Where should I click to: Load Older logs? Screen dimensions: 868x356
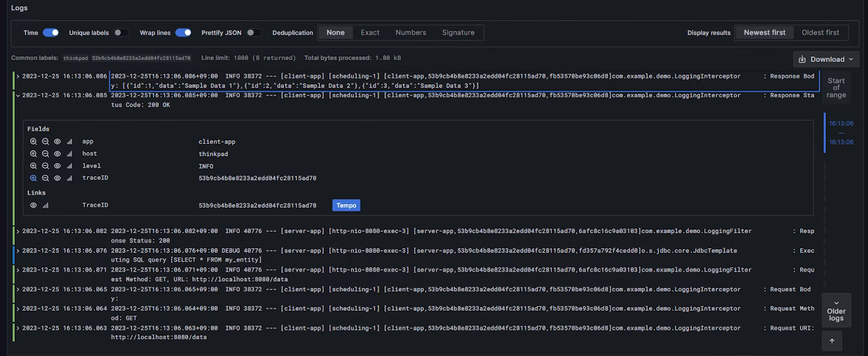click(836, 310)
